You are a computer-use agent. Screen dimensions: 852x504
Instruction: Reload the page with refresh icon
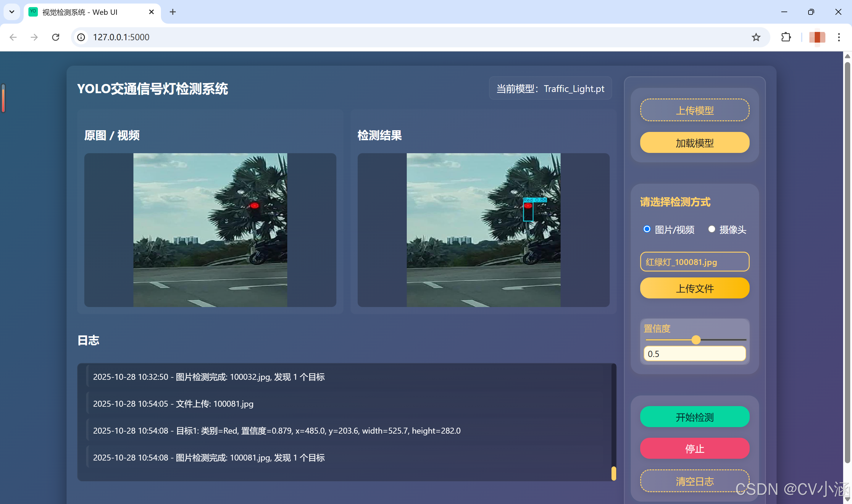tap(56, 37)
